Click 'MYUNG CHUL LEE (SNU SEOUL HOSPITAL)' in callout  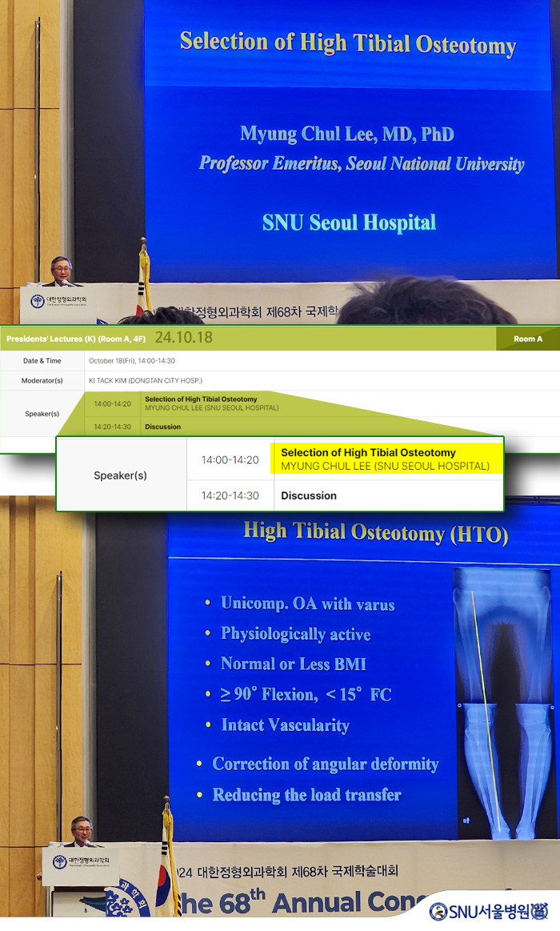click(386, 467)
